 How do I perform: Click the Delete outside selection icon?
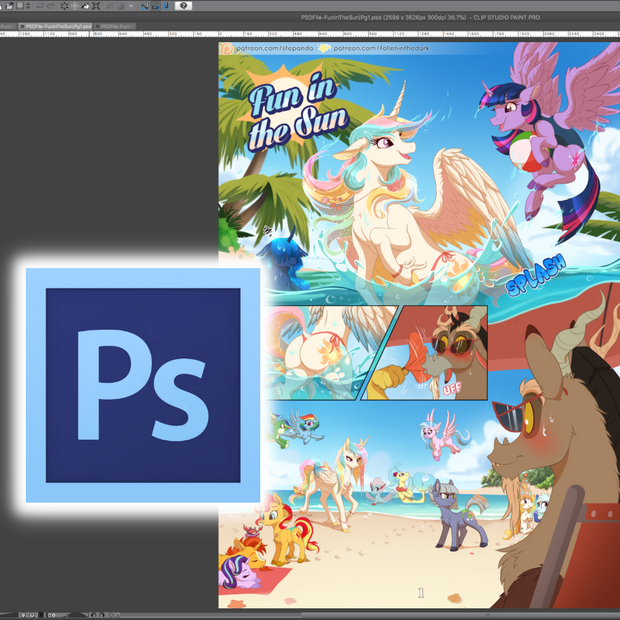pyautogui.click(x=75, y=6)
